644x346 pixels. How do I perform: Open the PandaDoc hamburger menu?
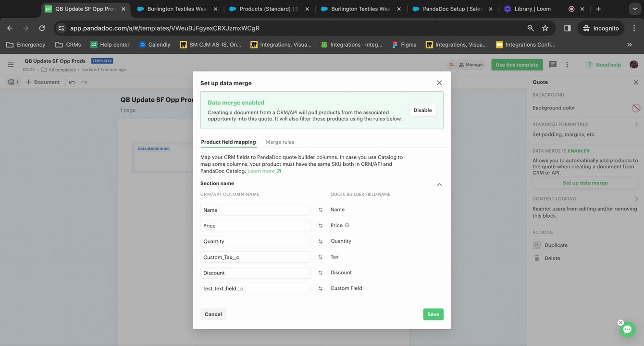pos(11,65)
